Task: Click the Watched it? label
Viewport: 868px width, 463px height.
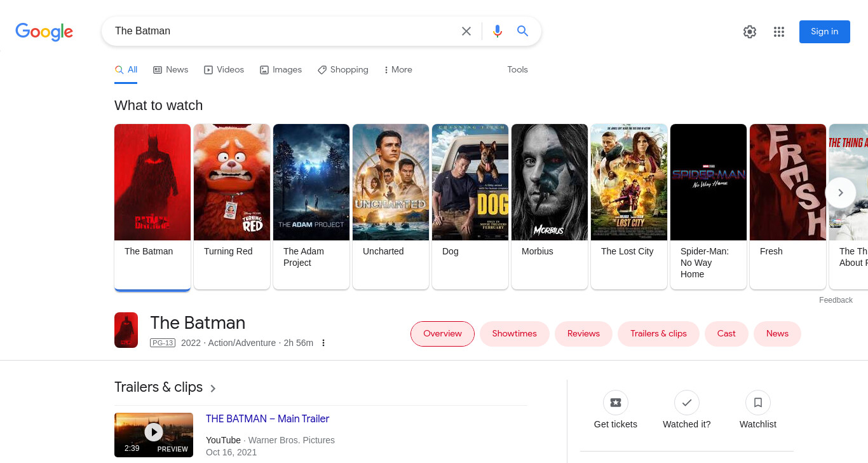Action: click(x=687, y=424)
